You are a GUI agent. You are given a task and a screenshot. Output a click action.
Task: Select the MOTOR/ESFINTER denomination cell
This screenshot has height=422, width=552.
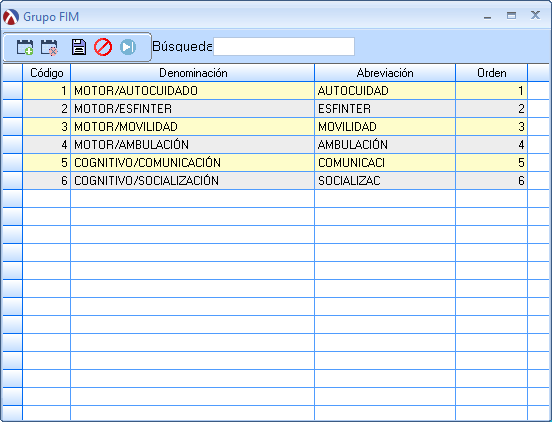tap(193, 109)
